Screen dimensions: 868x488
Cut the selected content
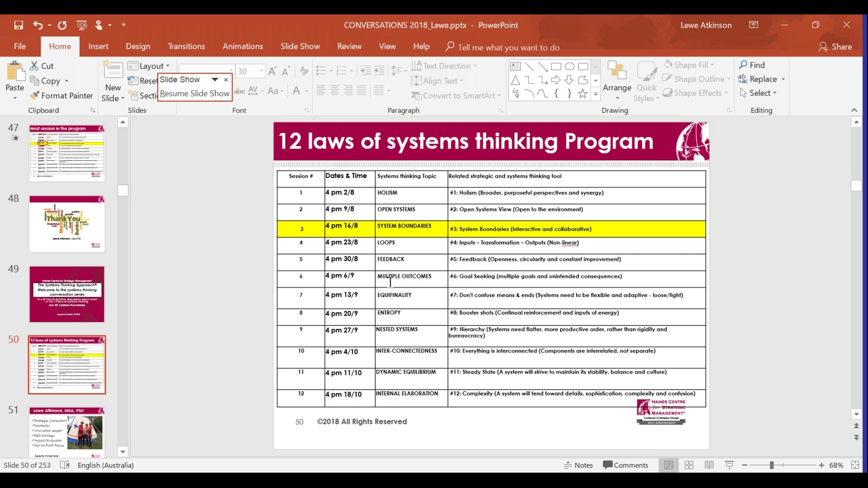click(x=42, y=66)
